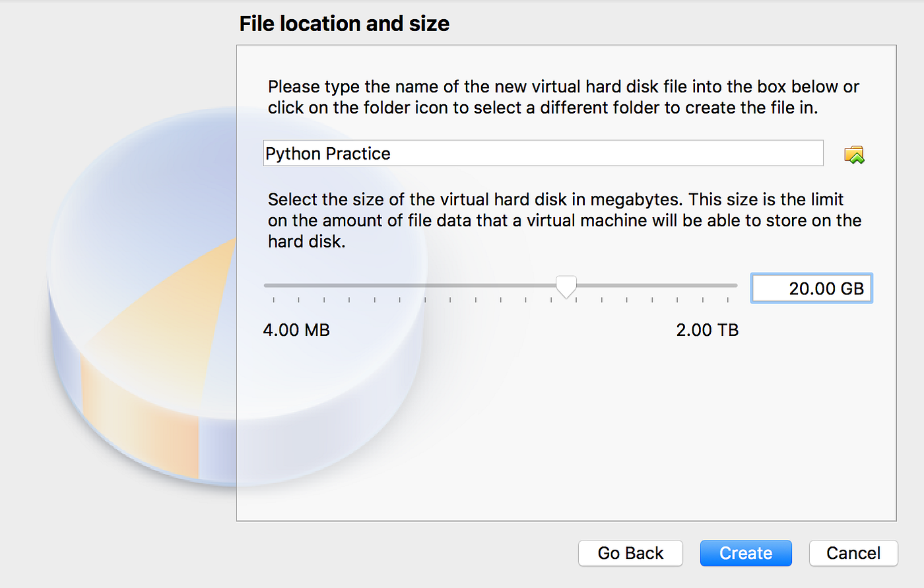Cancel the virtual disk creation
This screenshot has width=924, height=588.
click(853, 553)
